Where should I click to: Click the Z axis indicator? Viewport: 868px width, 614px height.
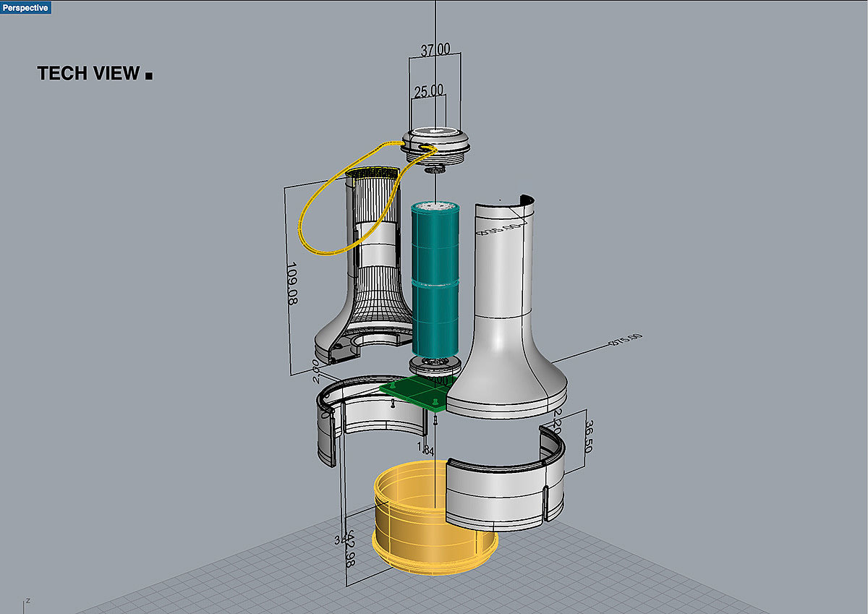(x=27, y=601)
